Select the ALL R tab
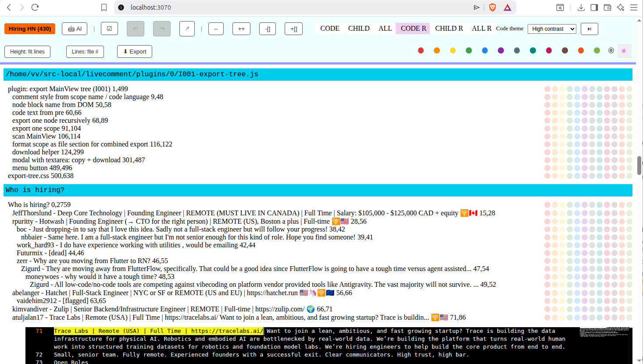 tap(481, 29)
